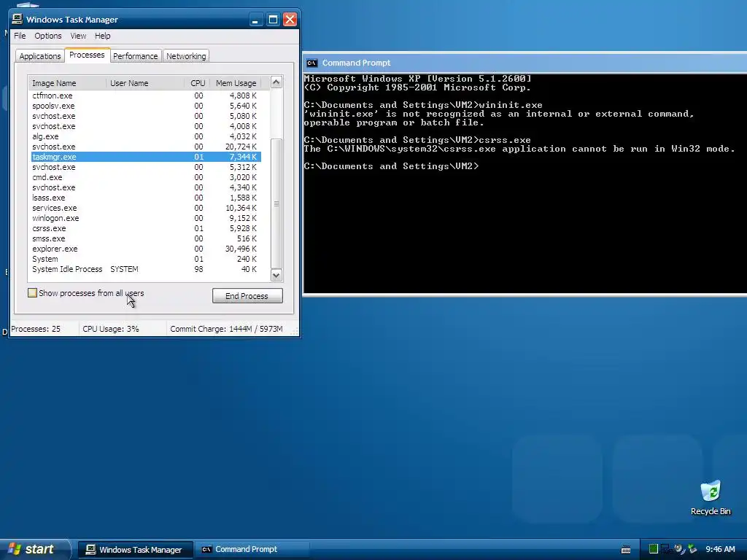The height and width of the screenshot is (560, 747).
Task: Switch to the Processes tab
Action: point(87,55)
